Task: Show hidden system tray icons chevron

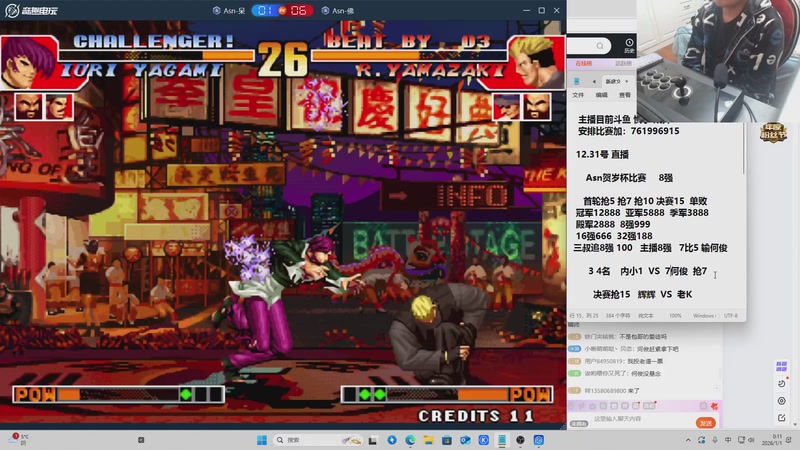Action: tap(688, 440)
